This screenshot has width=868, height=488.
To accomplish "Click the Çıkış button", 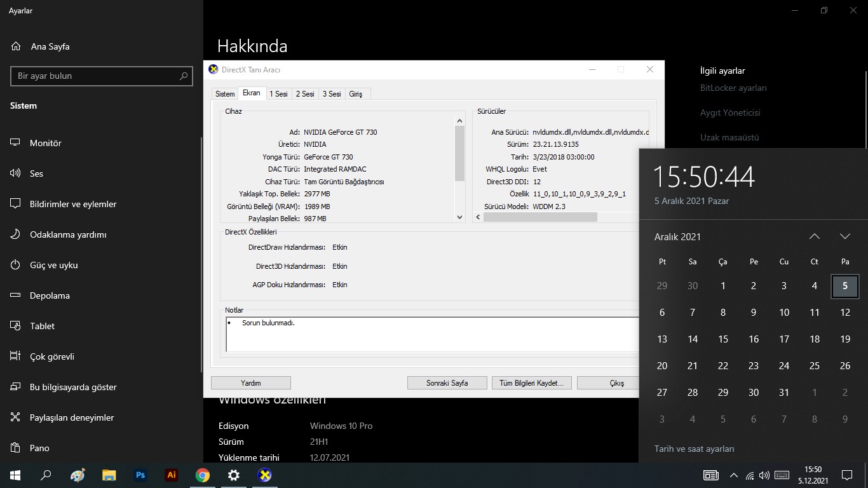I will [607, 383].
